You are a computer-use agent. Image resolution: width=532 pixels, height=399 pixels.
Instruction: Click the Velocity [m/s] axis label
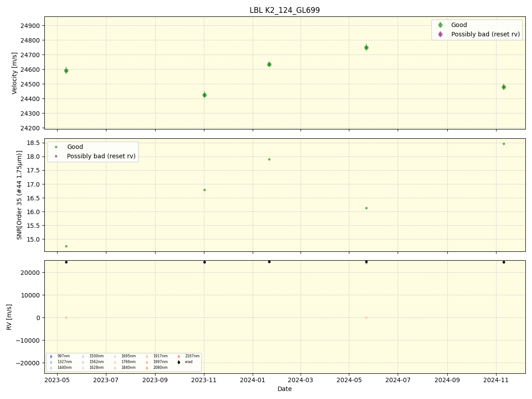(15, 73)
